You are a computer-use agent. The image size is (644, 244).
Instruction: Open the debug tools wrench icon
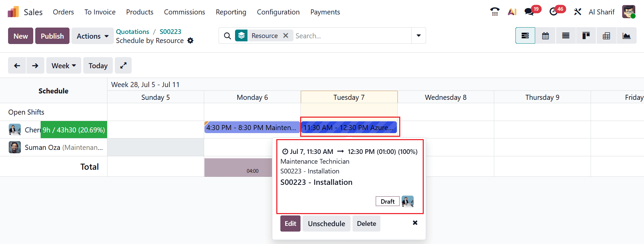pyautogui.click(x=578, y=12)
